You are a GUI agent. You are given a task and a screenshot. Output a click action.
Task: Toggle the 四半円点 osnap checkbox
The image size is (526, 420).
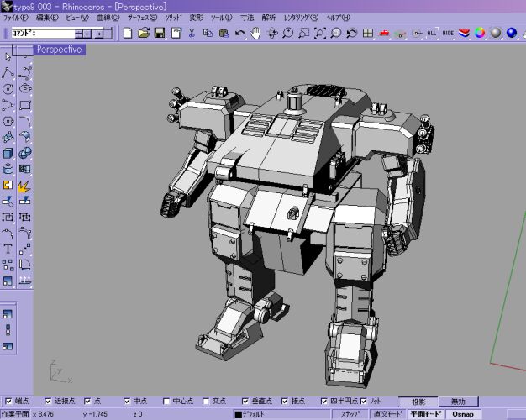324,401
